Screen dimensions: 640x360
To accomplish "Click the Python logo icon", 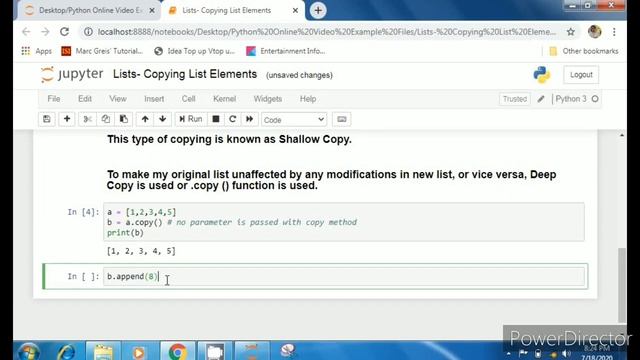I will click(542, 75).
